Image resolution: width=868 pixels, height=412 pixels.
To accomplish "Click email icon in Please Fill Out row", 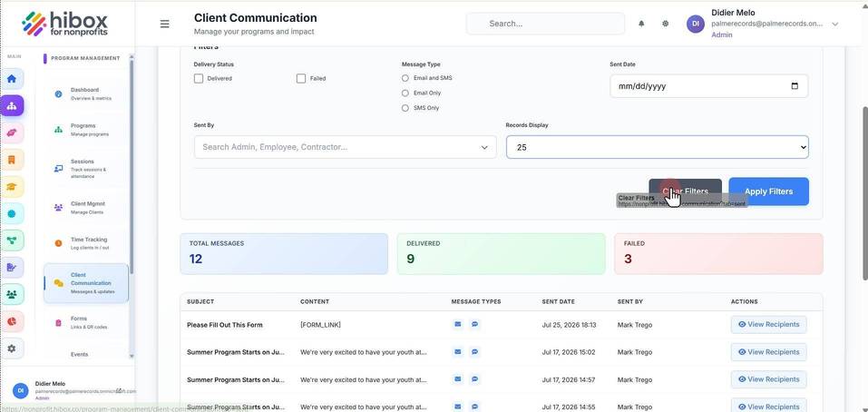I will [x=458, y=325].
